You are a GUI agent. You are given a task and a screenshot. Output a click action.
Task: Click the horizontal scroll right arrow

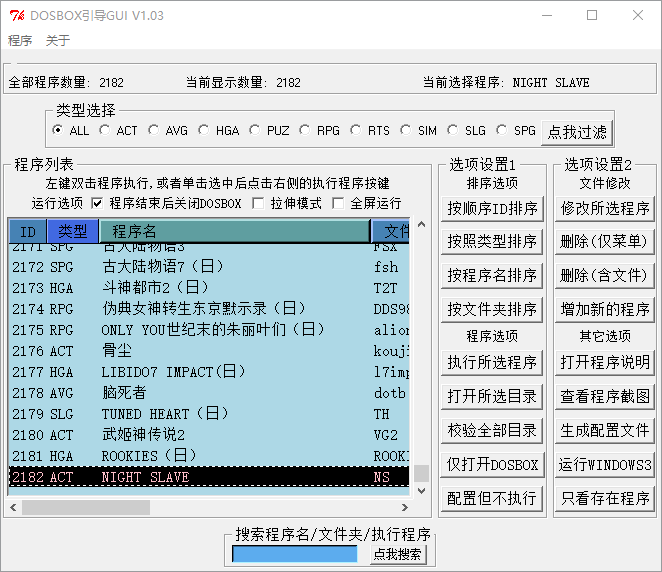point(404,507)
